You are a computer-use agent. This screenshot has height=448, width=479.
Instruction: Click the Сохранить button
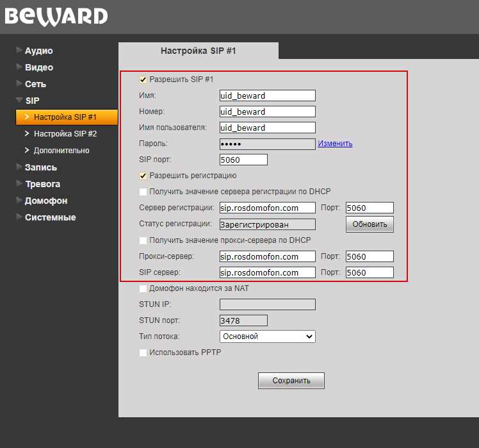point(291,381)
